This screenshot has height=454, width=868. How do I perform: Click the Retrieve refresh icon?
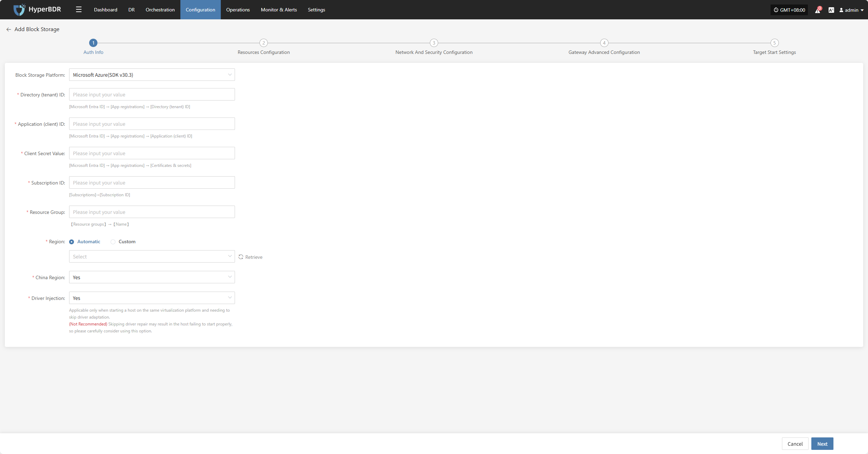(241, 257)
